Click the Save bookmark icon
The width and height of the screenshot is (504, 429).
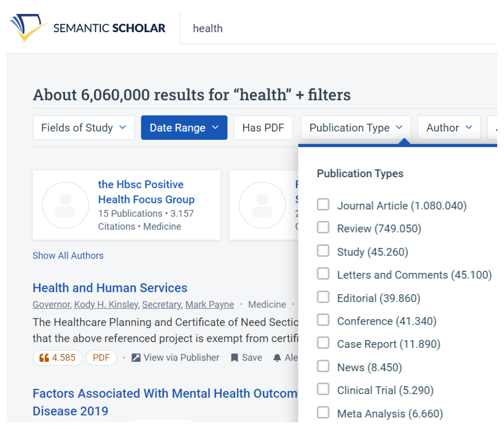click(234, 358)
